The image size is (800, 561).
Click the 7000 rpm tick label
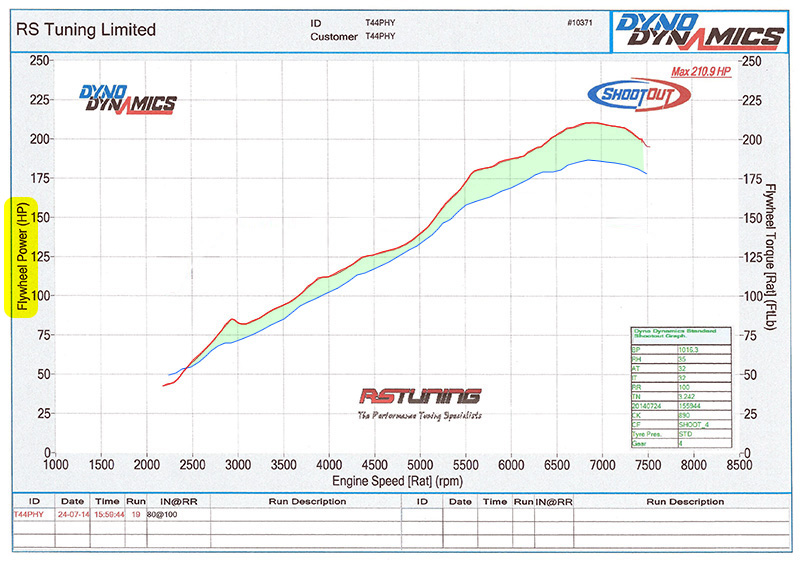click(603, 465)
